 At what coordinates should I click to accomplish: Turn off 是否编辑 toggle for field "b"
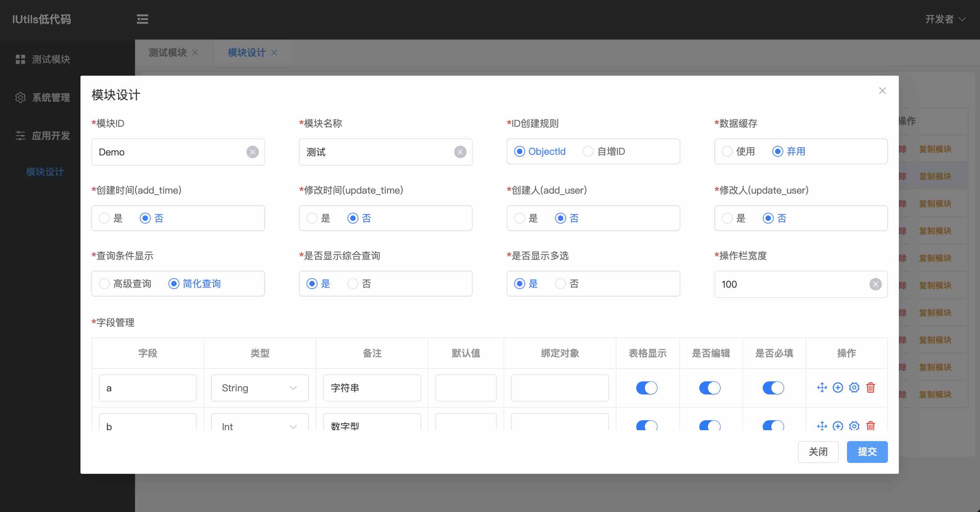[x=710, y=426]
